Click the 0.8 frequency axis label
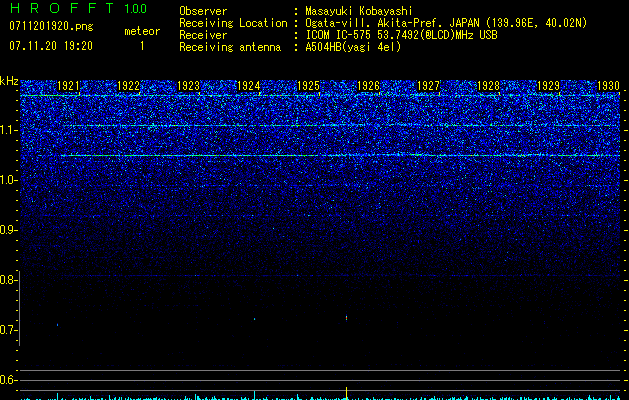 [x=7, y=280]
